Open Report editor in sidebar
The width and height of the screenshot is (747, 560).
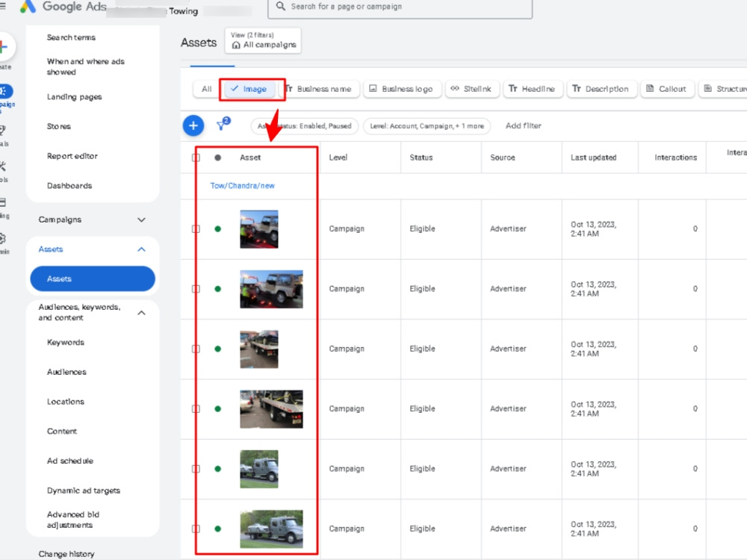pyautogui.click(x=72, y=156)
